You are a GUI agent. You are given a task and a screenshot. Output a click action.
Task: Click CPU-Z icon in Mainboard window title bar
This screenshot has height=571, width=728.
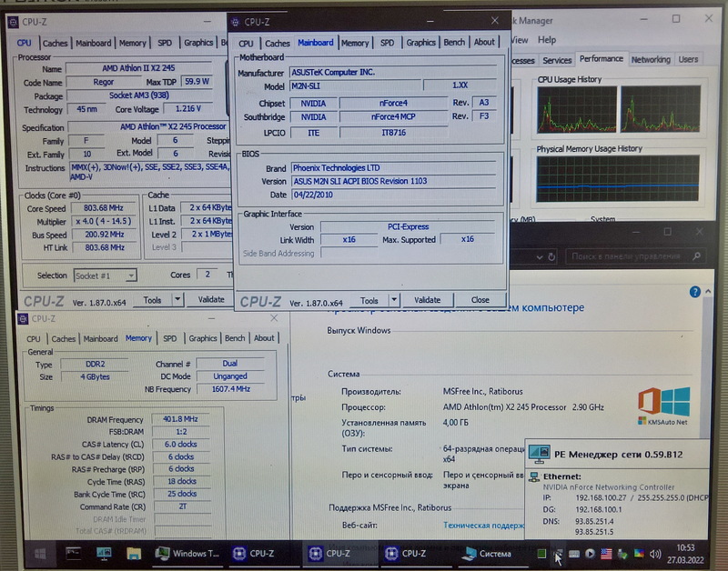tap(235, 22)
